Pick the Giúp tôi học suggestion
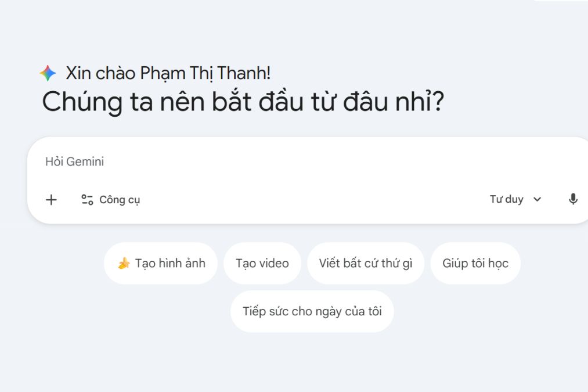Image resolution: width=588 pixels, height=392 pixels. (475, 263)
